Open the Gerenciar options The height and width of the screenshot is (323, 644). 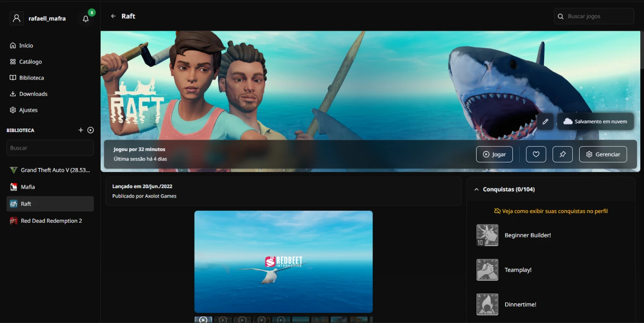coord(603,154)
